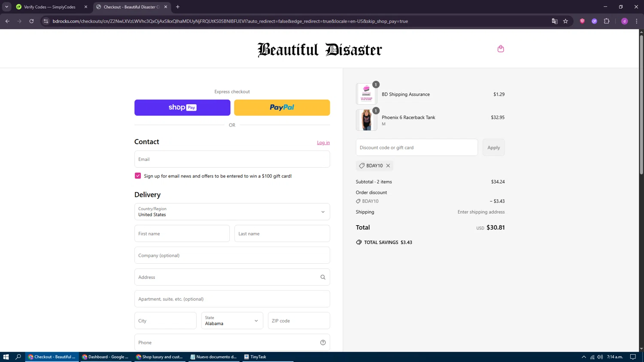Open the Windows Start menu

tap(6, 357)
